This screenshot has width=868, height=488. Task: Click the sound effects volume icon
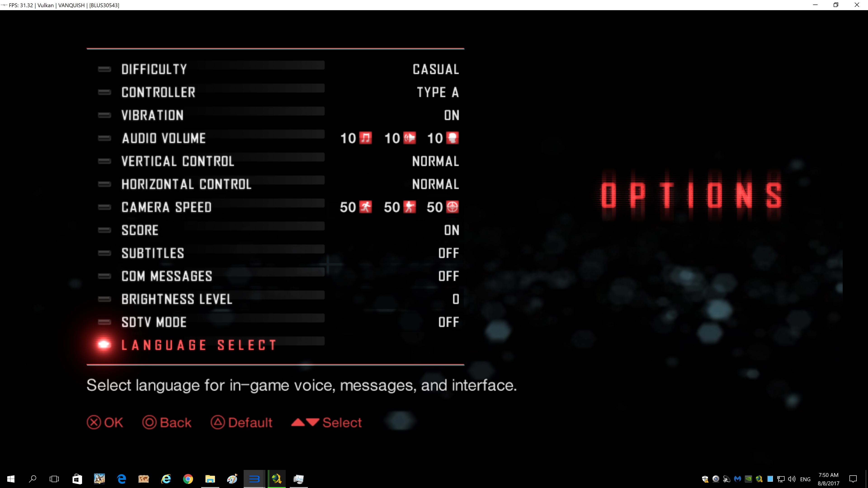[x=409, y=138]
